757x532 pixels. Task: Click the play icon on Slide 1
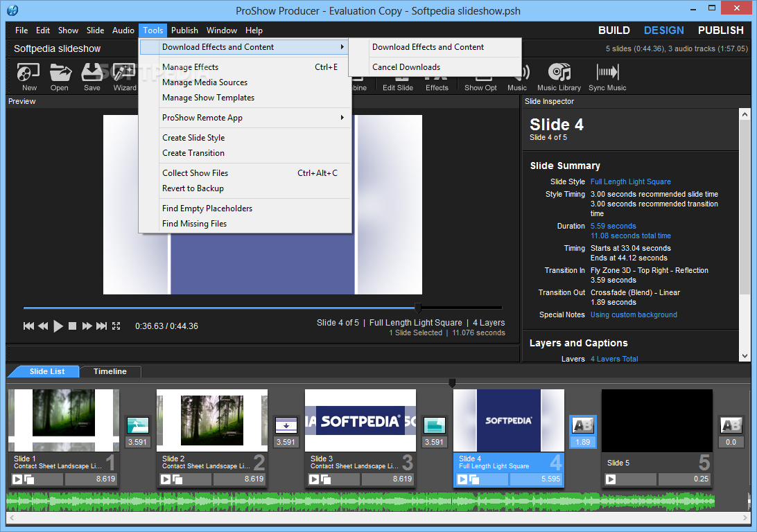coord(17,479)
